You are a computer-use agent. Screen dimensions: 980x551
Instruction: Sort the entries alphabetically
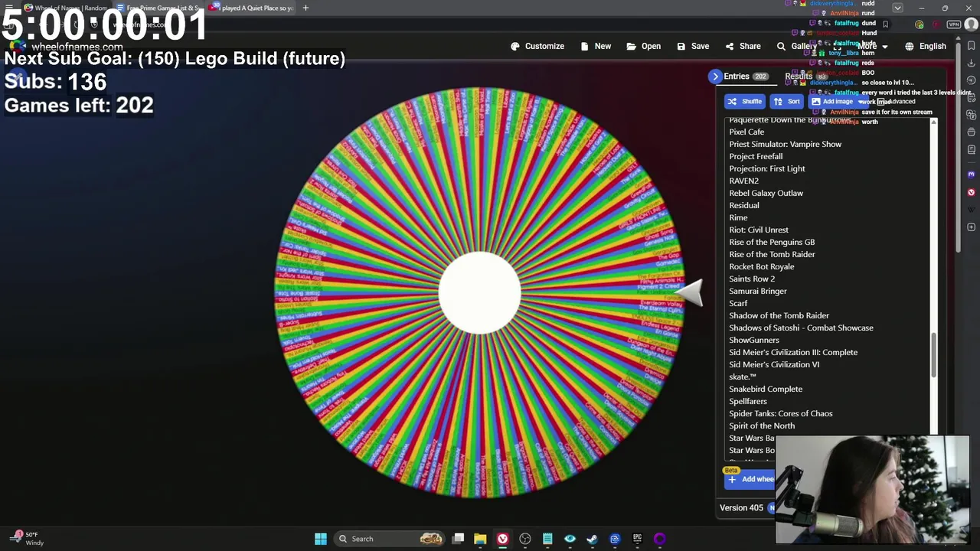pyautogui.click(x=787, y=101)
